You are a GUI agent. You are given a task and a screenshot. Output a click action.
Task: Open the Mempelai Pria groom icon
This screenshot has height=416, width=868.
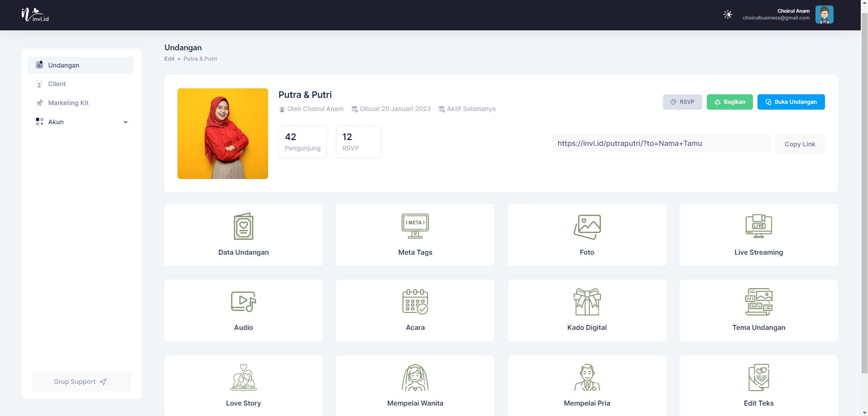(587, 377)
